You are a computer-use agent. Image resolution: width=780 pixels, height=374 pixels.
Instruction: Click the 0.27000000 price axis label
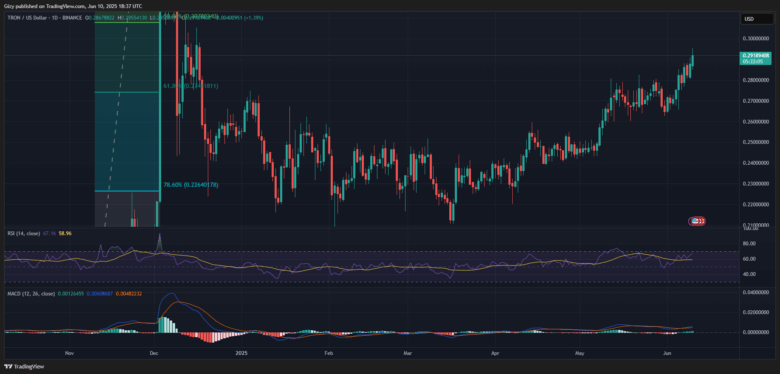(x=756, y=101)
